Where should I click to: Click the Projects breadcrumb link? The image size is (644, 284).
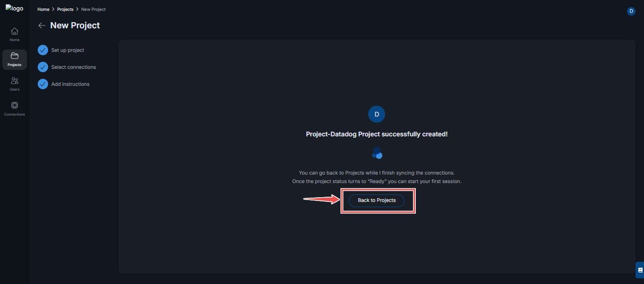tap(65, 9)
